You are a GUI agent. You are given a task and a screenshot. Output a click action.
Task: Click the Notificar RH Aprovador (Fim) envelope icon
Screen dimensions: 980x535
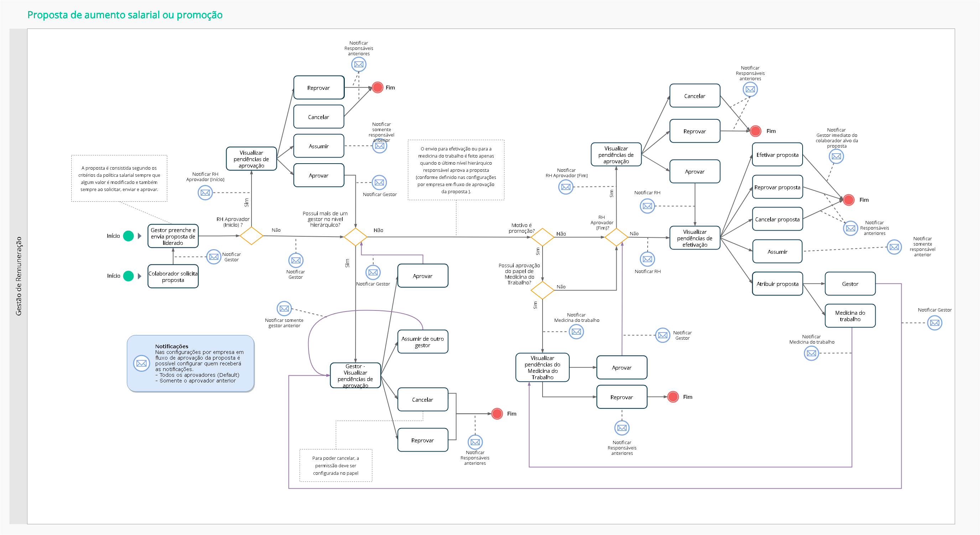(565, 187)
